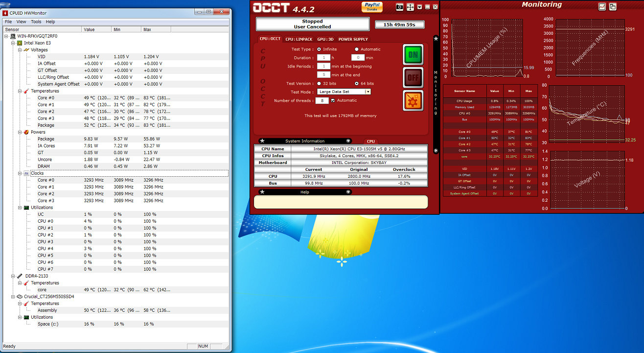Image resolution: width=644 pixels, height=353 pixels.
Task: Switch to the CPU : LINPACK tab
Action: (x=299, y=39)
